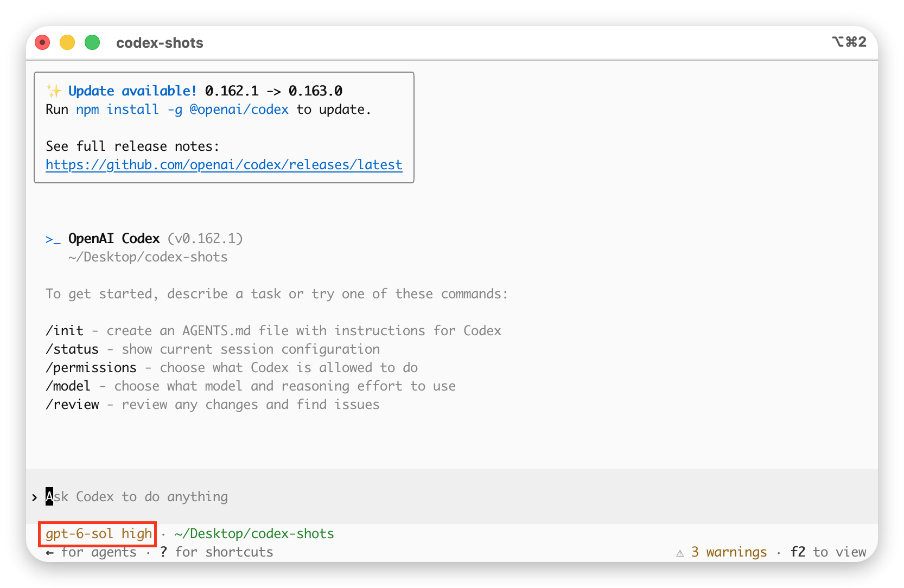
Task: Close the codex-shots terminal window
Action: pos(42,42)
